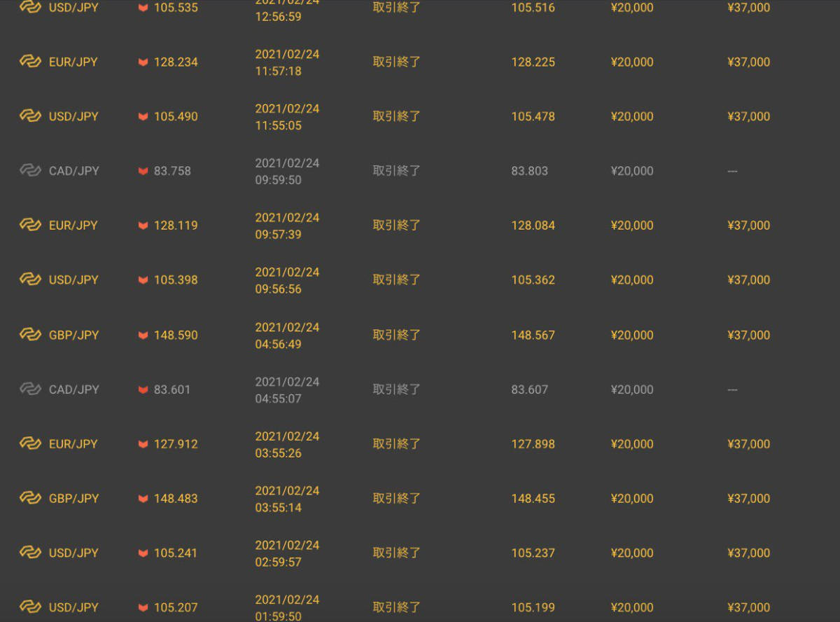Click the red down-arrow icon beside 105.241

click(x=143, y=553)
